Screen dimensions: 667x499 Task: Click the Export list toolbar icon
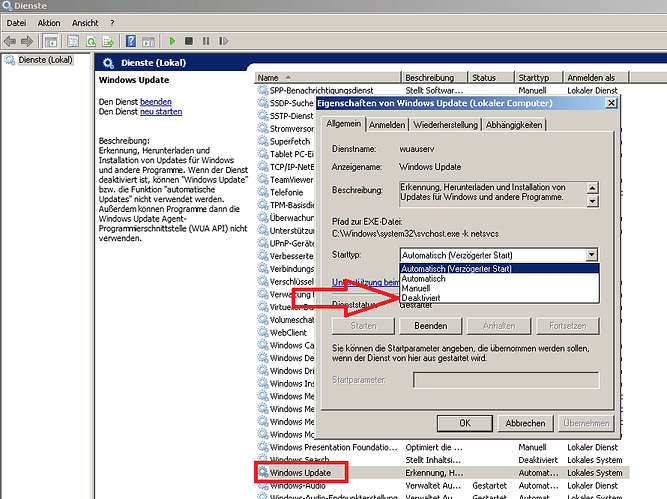[x=108, y=41]
